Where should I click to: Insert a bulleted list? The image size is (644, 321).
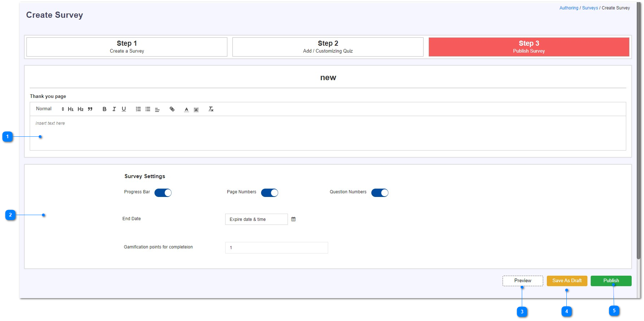(148, 109)
